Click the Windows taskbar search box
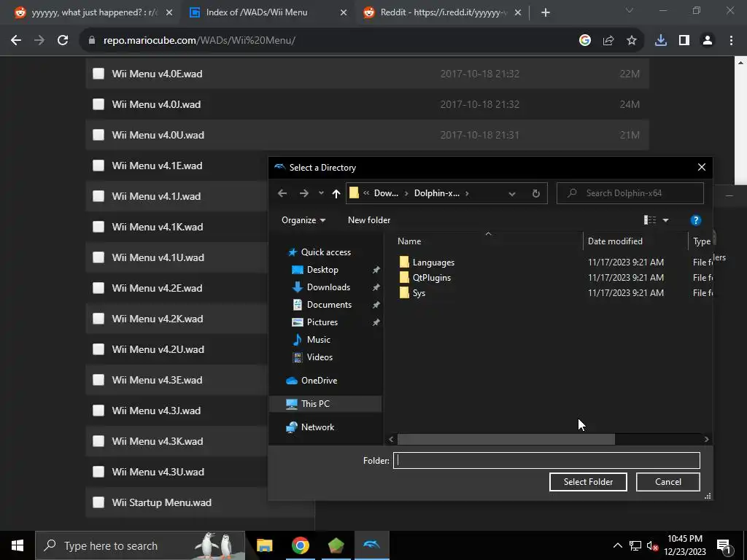This screenshot has width=747, height=560. point(140,545)
